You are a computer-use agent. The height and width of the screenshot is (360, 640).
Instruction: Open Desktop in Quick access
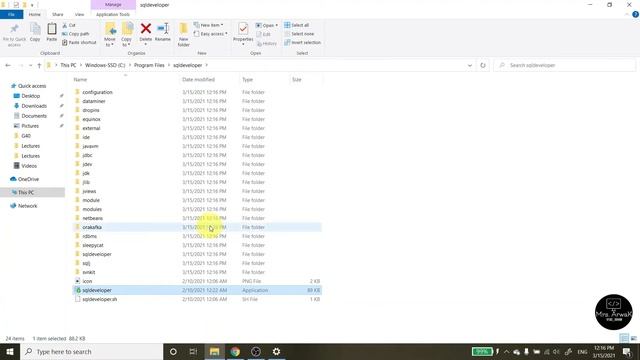pos(31,96)
